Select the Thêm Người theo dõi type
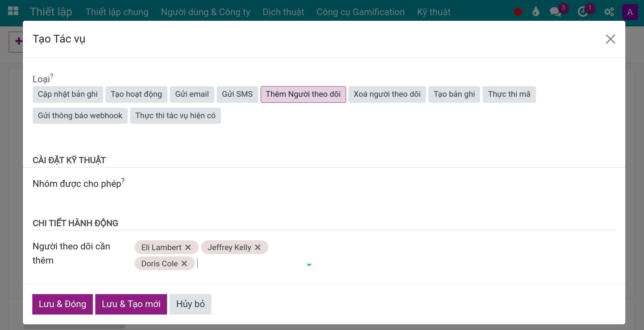The height and width of the screenshot is (330, 644). [x=303, y=94]
